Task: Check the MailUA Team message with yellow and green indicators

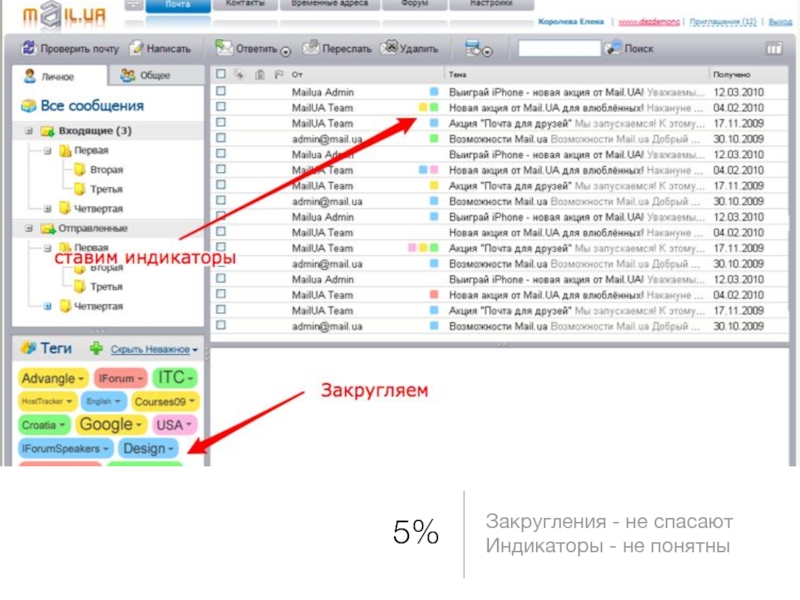Action: [221, 107]
